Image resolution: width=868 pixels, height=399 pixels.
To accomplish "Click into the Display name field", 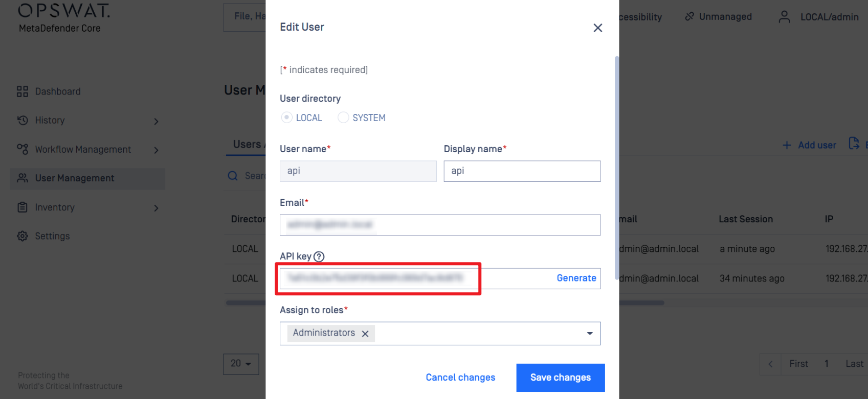I will 522,171.
